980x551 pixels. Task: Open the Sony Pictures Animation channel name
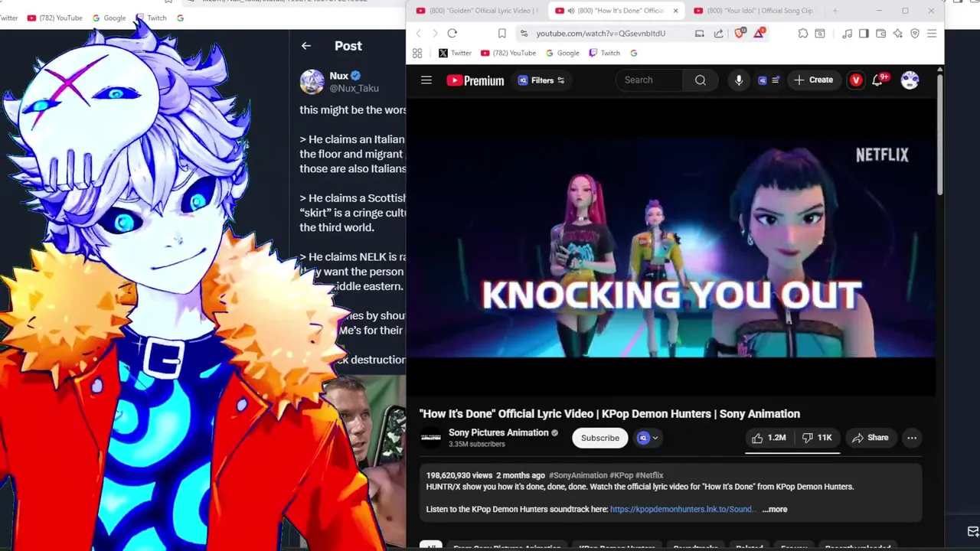click(498, 432)
